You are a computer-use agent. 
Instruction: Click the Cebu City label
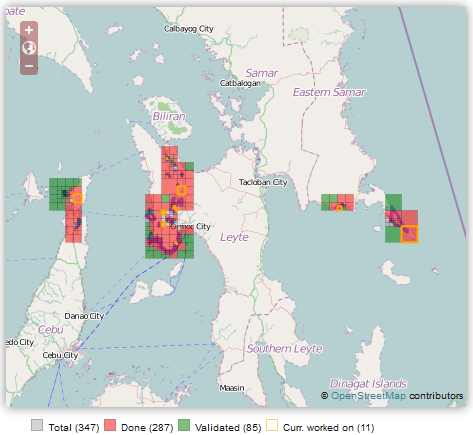point(60,355)
